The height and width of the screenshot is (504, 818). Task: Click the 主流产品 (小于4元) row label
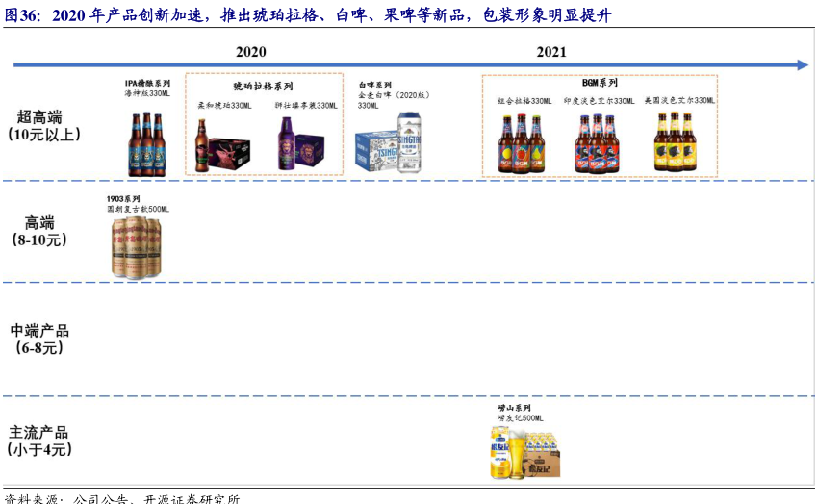click(39, 441)
